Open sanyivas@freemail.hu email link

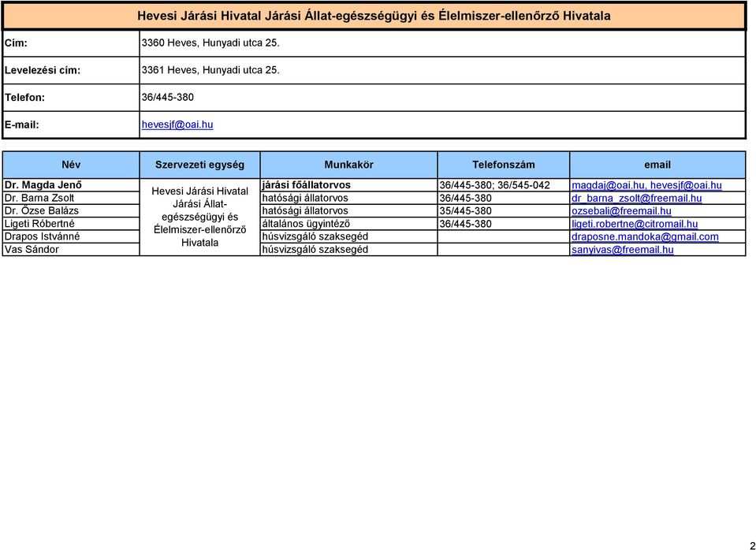point(623,250)
